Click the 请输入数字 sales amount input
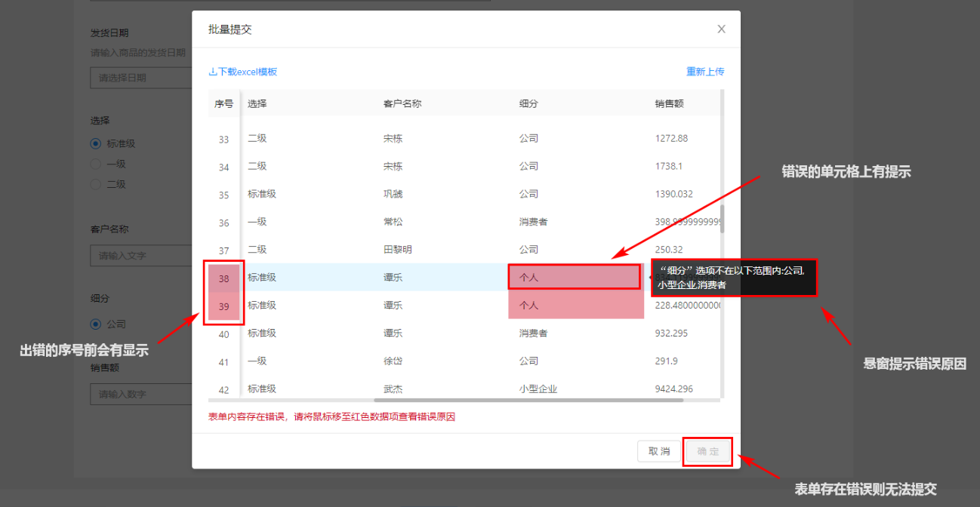This screenshot has width=980, height=507. pyautogui.click(x=140, y=394)
